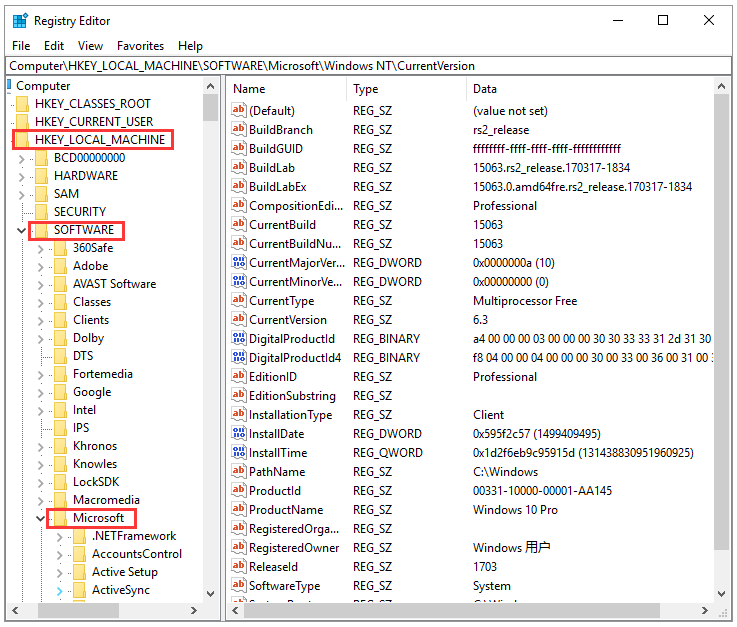Click the Microsoft folder icon
Image resolution: width=737 pixels, height=627 pixels.
pyautogui.click(x=60, y=517)
